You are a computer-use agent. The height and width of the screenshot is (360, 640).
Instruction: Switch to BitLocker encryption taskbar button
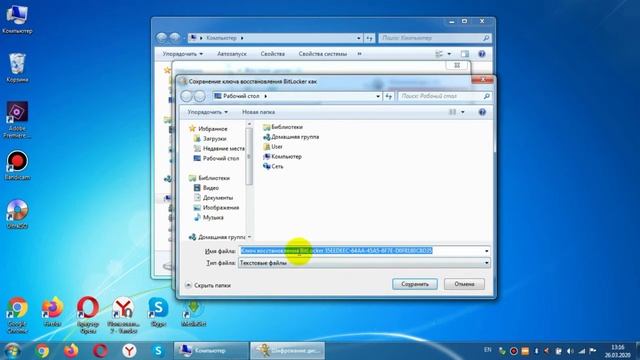pos(288,351)
